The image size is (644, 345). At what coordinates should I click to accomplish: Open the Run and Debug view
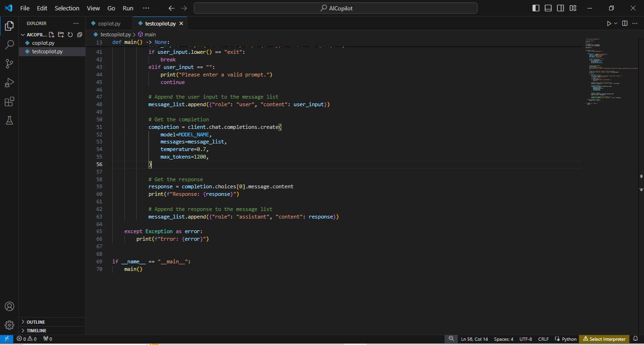click(x=9, y=83)
